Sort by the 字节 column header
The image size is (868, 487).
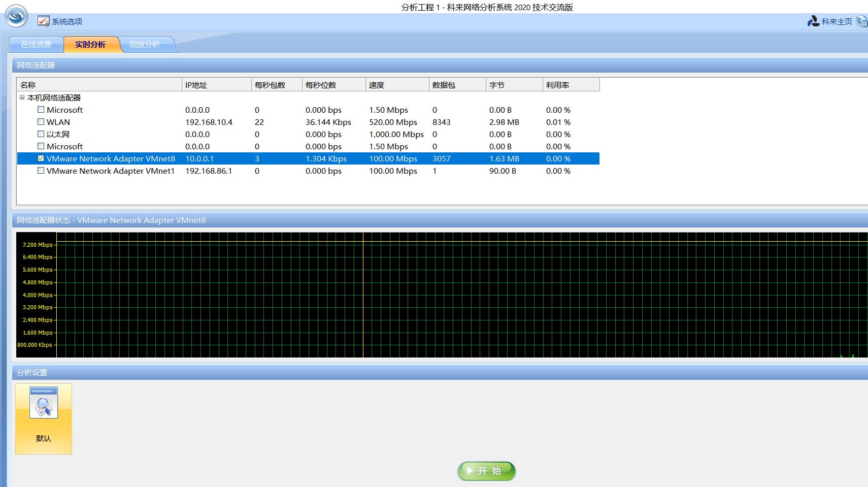click(515, 85)
